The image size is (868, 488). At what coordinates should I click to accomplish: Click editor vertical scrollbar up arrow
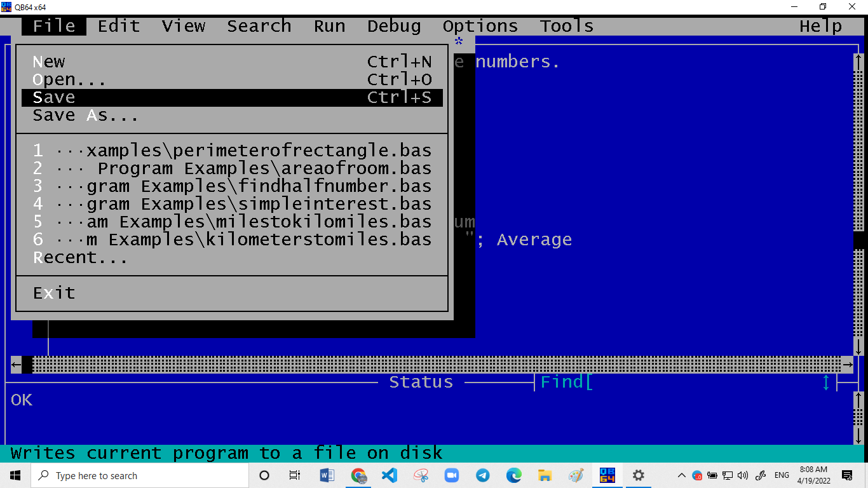[x=858, y=62]
